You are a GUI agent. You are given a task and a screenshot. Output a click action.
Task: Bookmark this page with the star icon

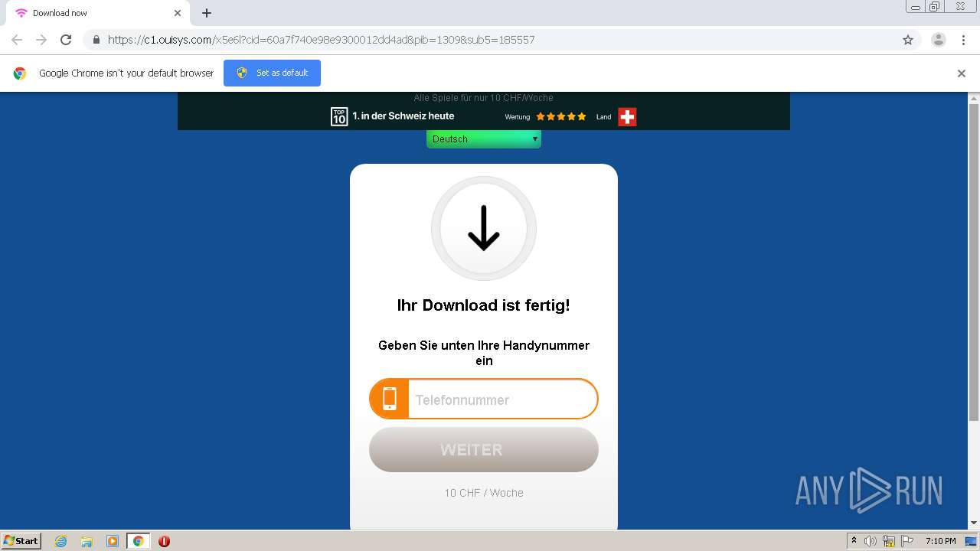coord(908,40)
